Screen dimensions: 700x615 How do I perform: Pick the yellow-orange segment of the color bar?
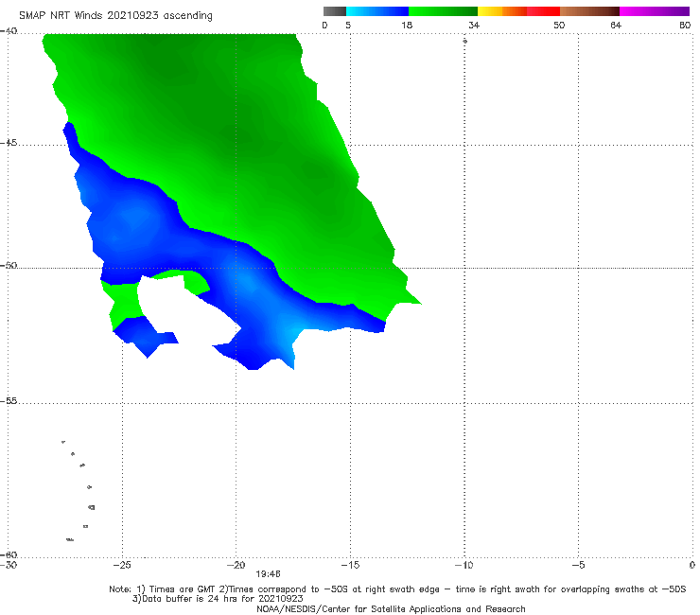tap(501, 11)
